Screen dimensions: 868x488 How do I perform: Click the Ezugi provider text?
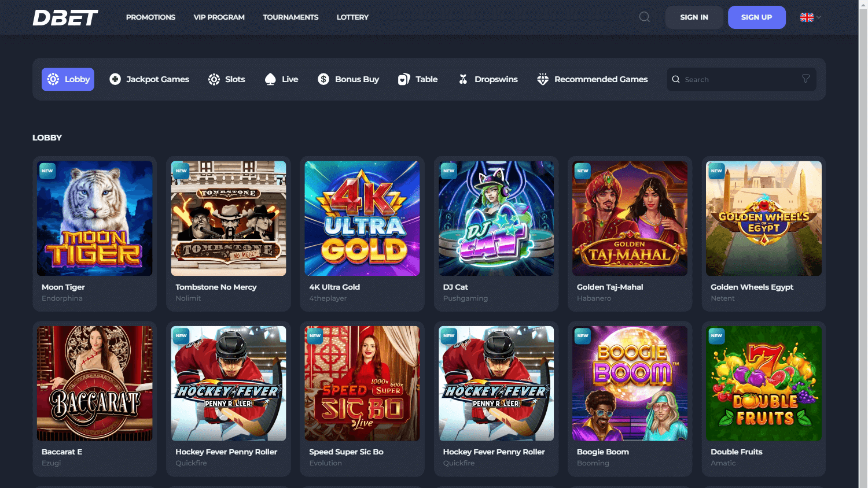tap(51, 463)
